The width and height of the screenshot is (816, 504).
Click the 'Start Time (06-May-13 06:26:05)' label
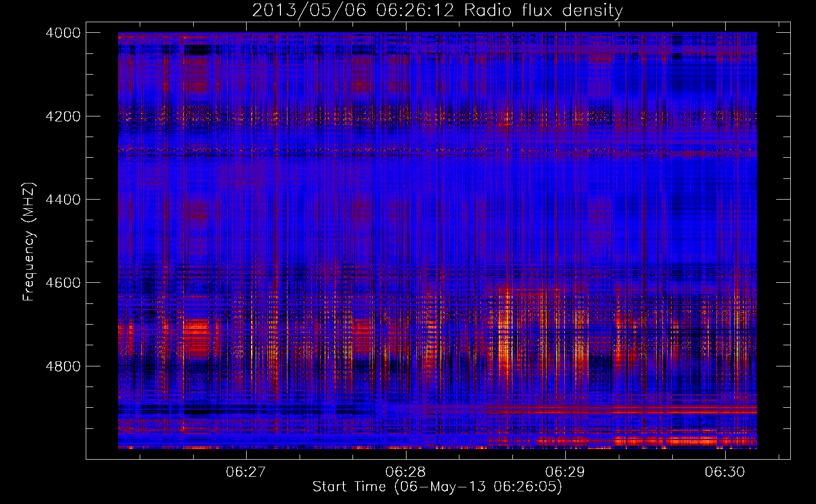(437, 487)
